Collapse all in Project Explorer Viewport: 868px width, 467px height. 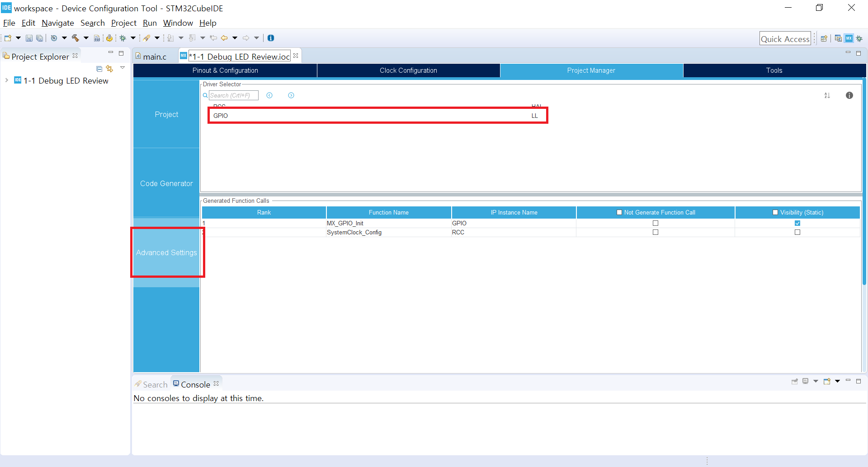coord(99,69)
